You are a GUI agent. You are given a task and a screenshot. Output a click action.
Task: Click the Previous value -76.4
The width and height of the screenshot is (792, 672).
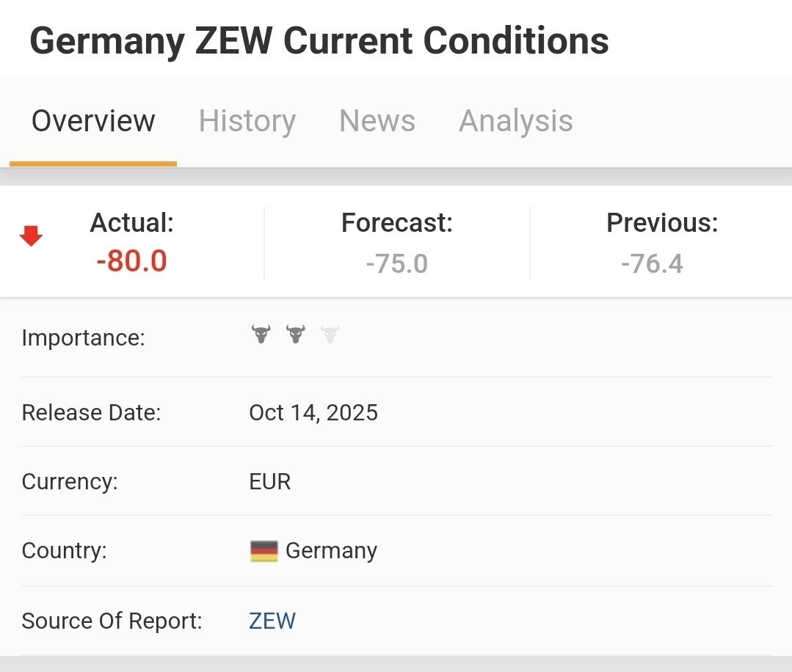(652, 263)
